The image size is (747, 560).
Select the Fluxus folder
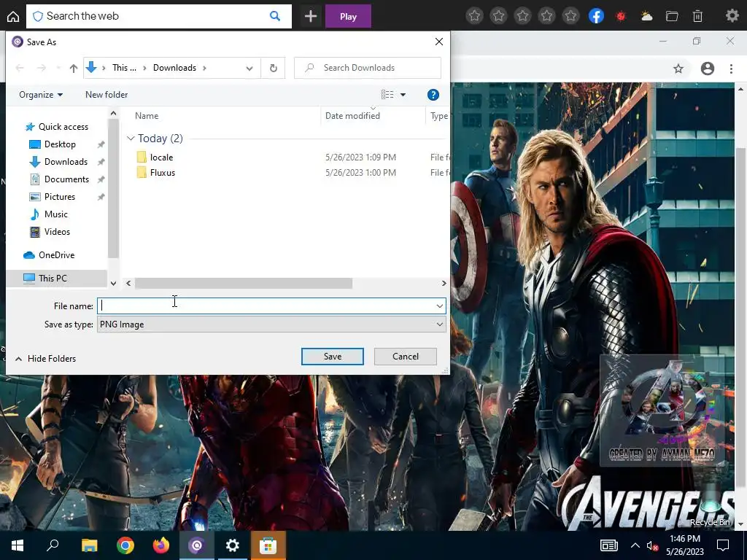(163, 173)
